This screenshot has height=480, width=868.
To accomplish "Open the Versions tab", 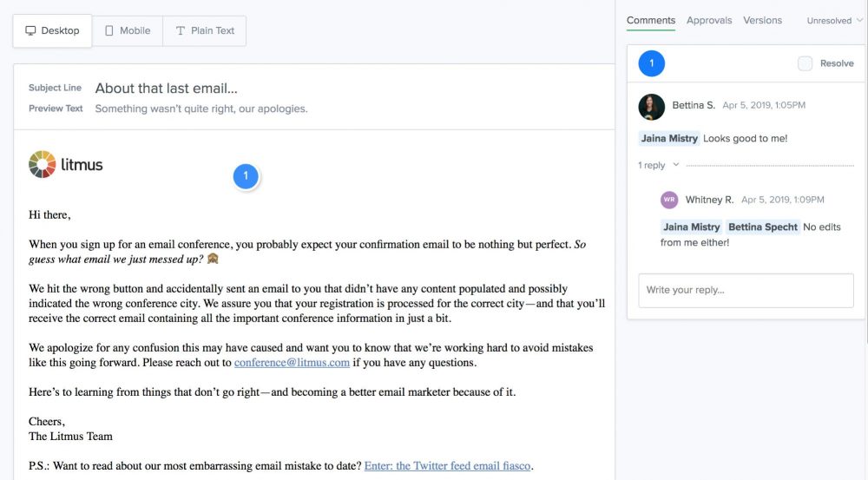I will [763, 20].
